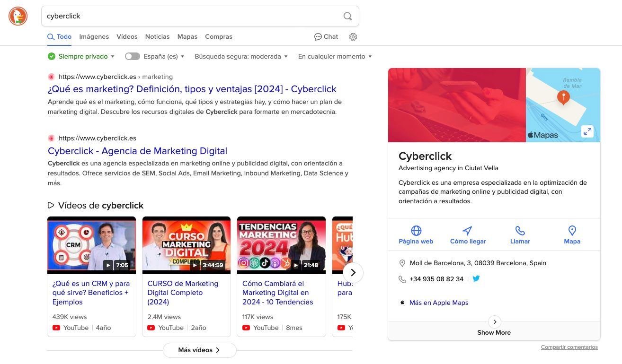Open '¿Qué es un CRM y para qué sirve' title
The width and height of the screenshot is (622, 364).
pyautogui.click(x=91, y=293)
